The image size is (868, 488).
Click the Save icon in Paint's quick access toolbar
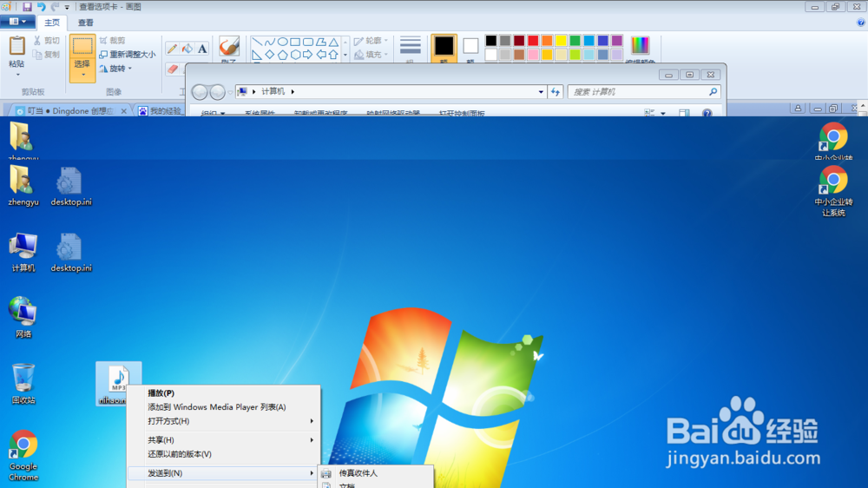27,7
